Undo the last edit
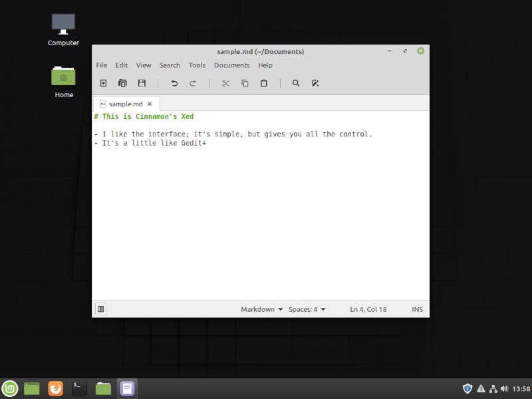532x399 pixels. 174,83
